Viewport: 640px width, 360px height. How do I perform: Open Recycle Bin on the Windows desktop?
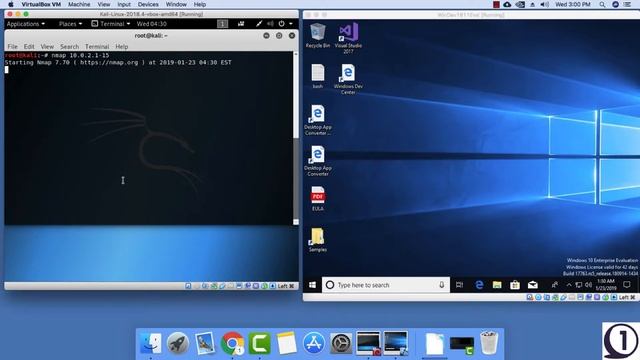click(x=318, y=35)
